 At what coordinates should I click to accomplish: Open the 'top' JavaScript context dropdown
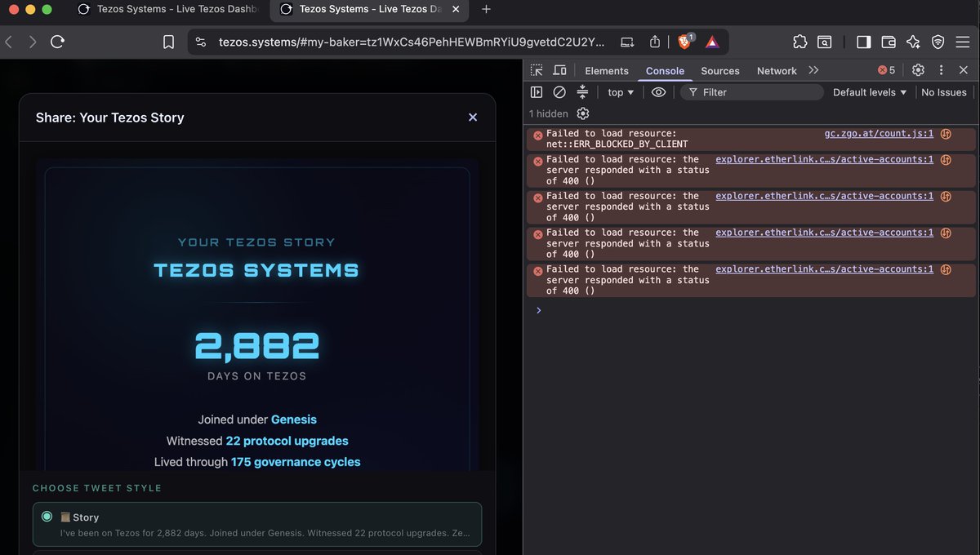coord(621,92)
